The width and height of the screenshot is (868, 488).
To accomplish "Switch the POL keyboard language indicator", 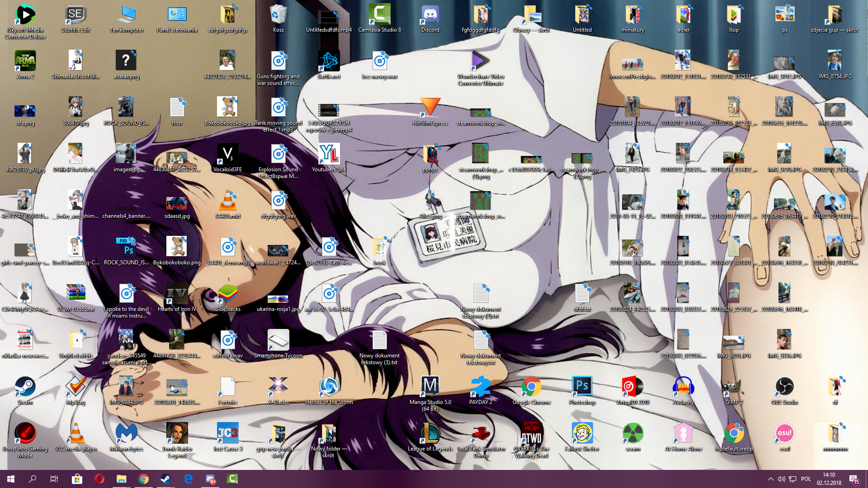I will (806, 479).
